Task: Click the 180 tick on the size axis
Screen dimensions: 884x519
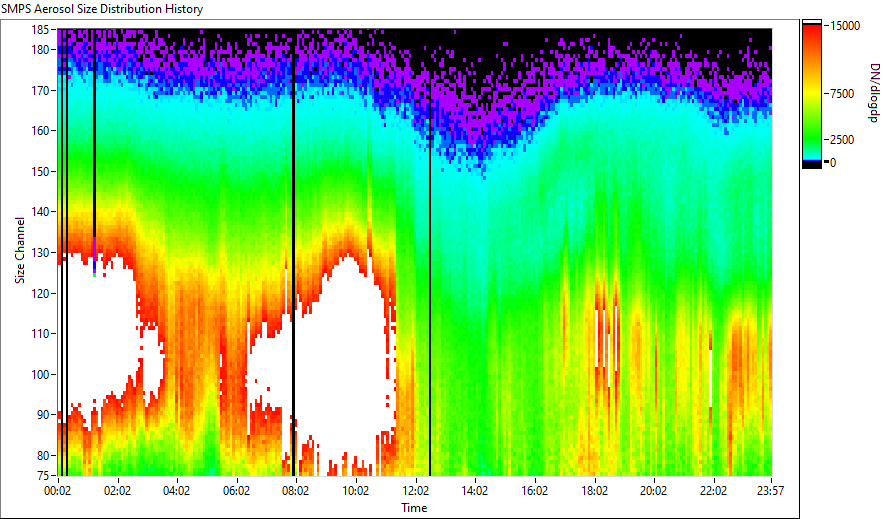Action: point(39,50)
